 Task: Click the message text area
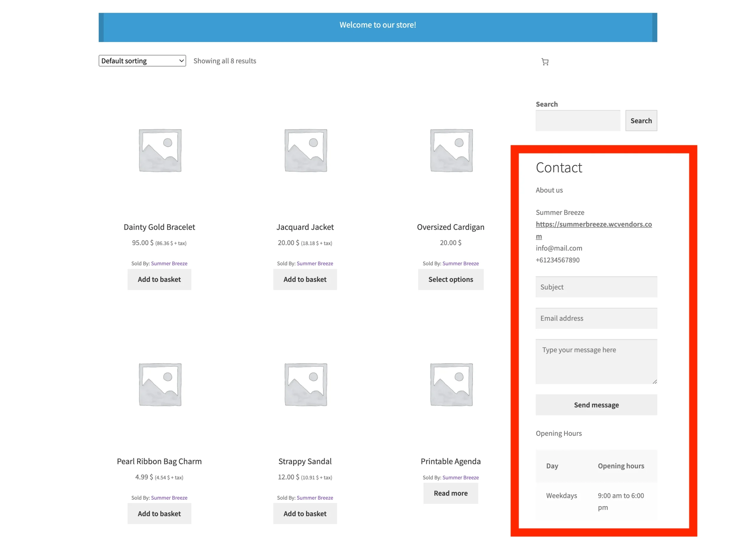pos(596,362)
